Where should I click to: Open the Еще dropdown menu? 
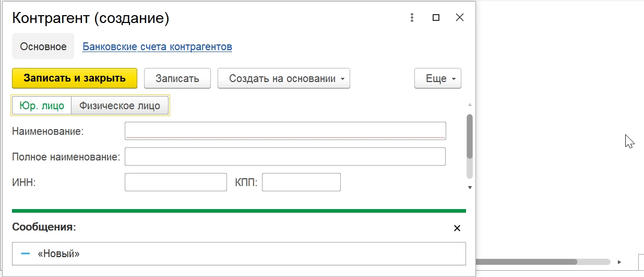coord(437,78)
